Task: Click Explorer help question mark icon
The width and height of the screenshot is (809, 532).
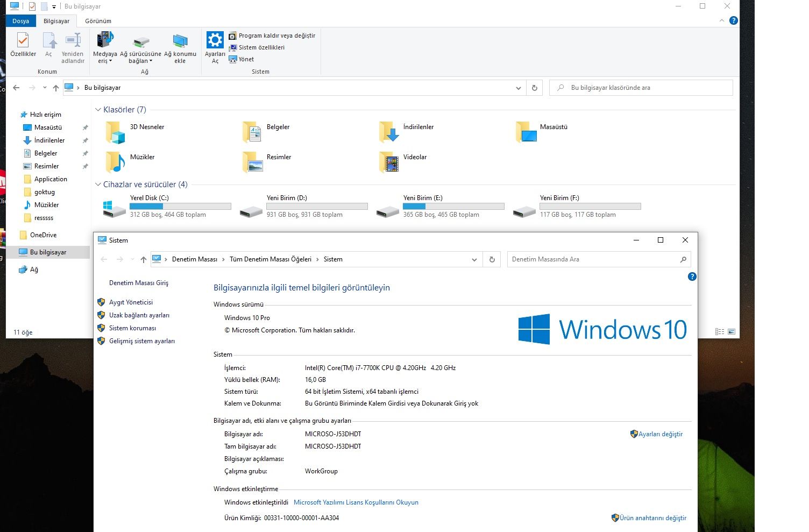Action: (733, 20)
